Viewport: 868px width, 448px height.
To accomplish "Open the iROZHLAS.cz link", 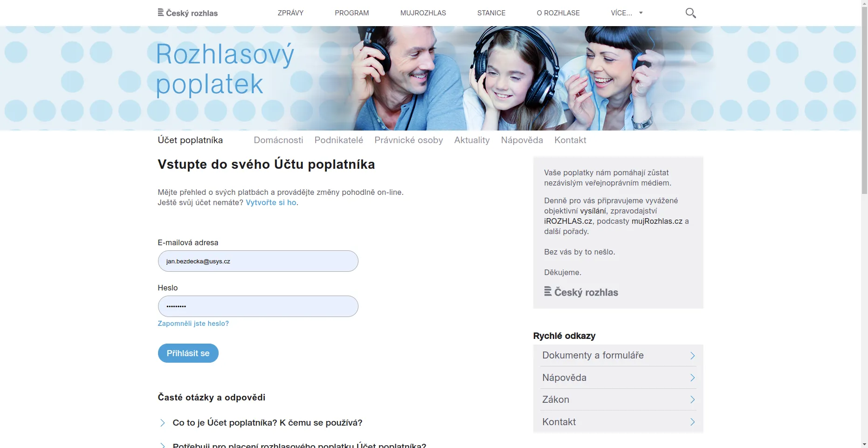I will tap(568, 221).
